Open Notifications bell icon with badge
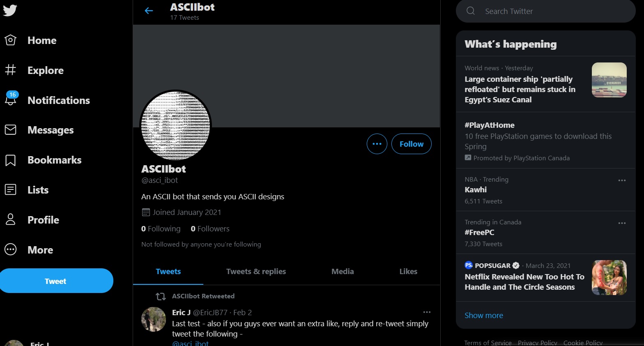644x346 pixels. [11, 99]
